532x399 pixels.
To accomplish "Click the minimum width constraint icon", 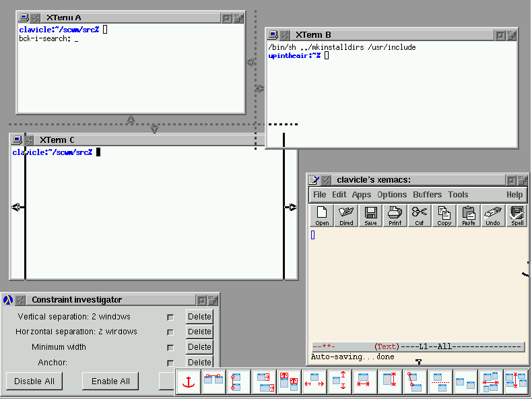I will (x=364, y=382).
